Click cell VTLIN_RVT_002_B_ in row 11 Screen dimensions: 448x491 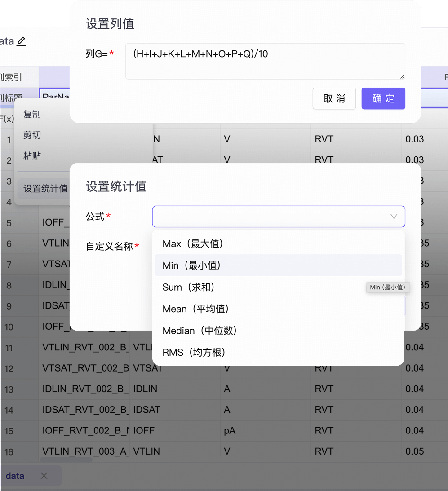(84, 347)
